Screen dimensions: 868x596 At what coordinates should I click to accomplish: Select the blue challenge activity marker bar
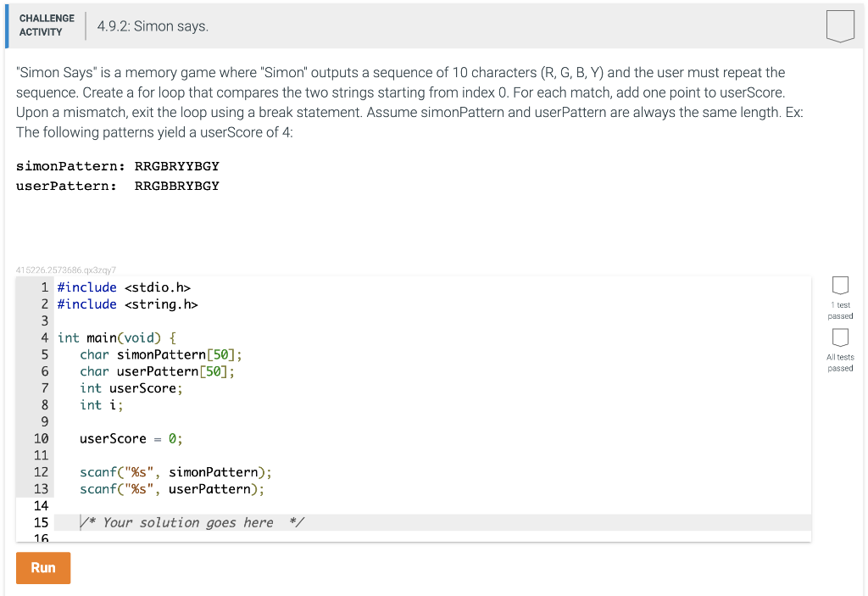[5, 26]
